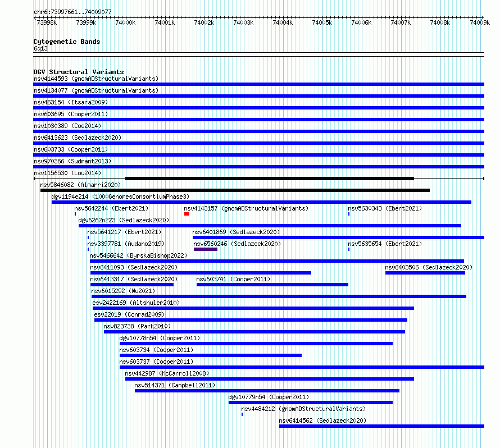Select nsv6015292 (Wu2021) label

123,291
